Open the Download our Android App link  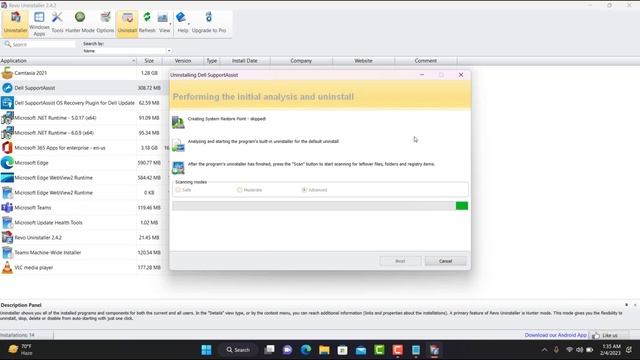pos(556,335)
